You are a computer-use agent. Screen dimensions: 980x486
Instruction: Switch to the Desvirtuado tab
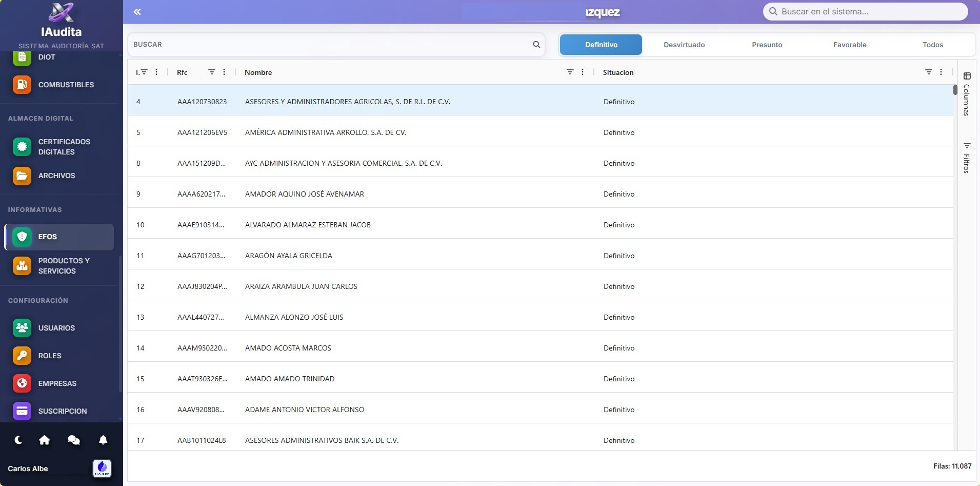(x=684, y=45)
